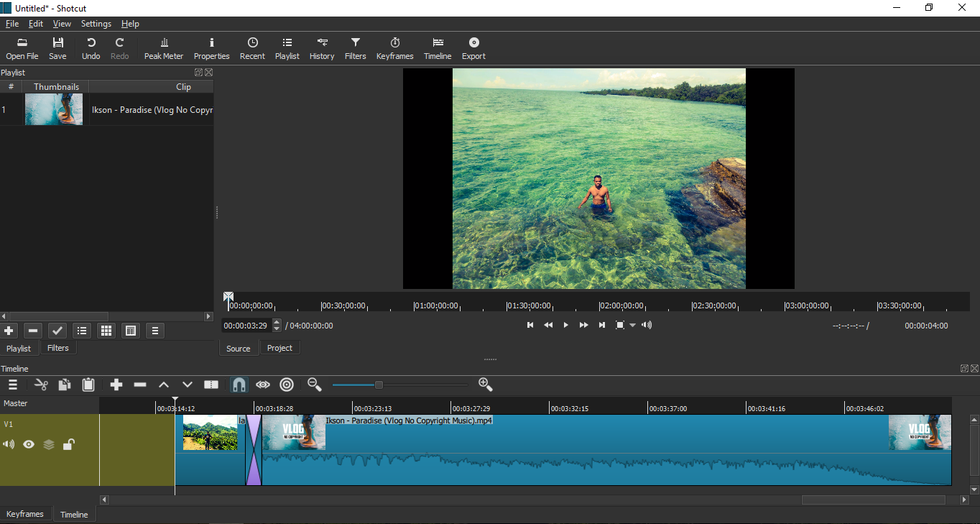Cut selection with timeline scissors icon
The image size is (980, 524).
pyautogui.click(x=41, y=385)
